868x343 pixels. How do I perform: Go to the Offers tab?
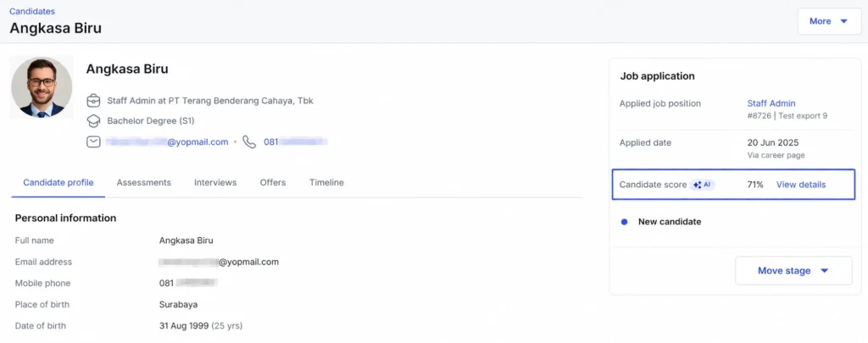coord(273,183)
